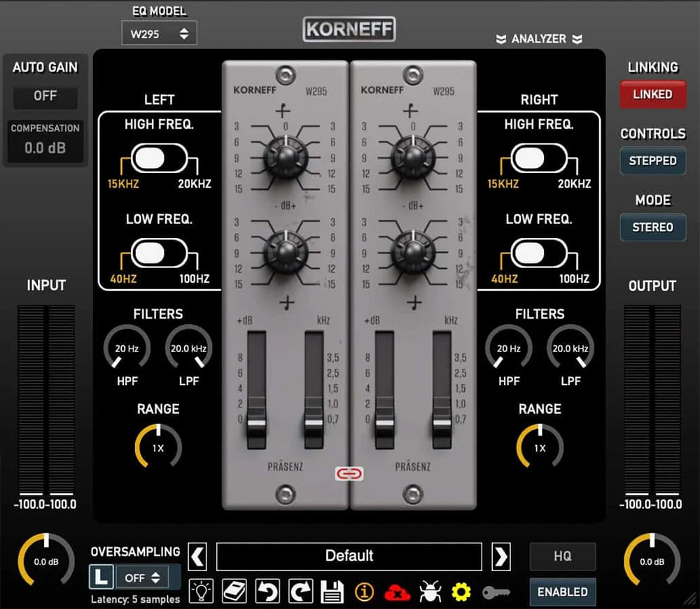Save the current preset with the disk icon
700x609 pixels.
(332, 591)
